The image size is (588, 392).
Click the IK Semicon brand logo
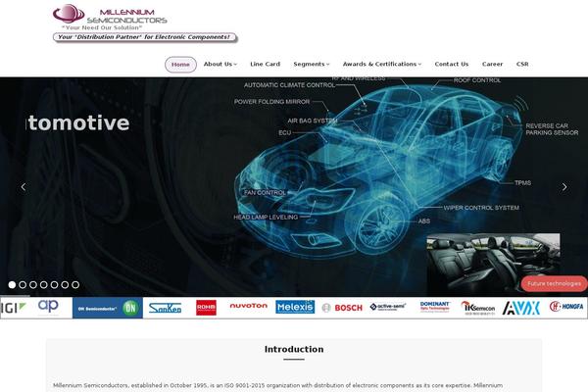(478, 308)
